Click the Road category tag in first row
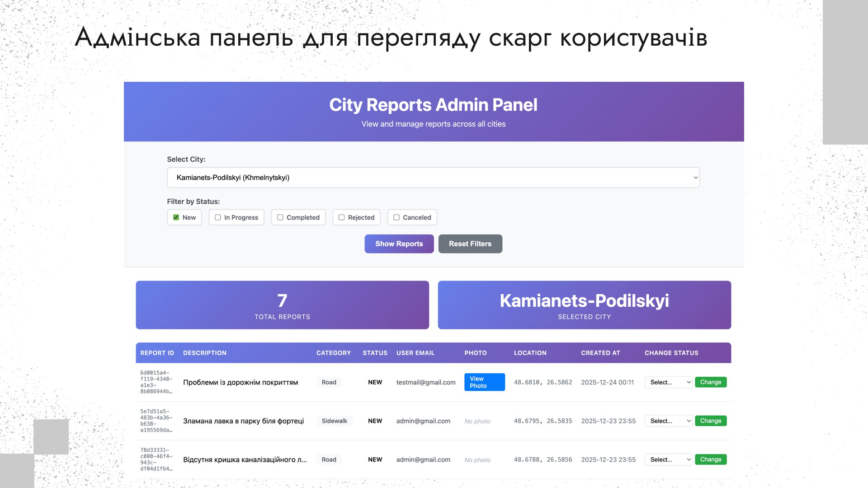This screenshot has width=868, height=488. click(329, 382)
